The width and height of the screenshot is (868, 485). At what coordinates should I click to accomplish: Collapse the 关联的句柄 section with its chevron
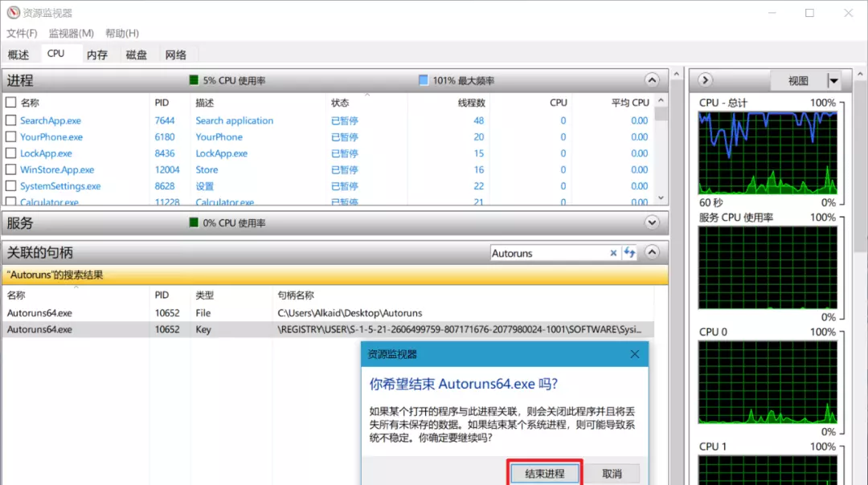tap(652, 253)
